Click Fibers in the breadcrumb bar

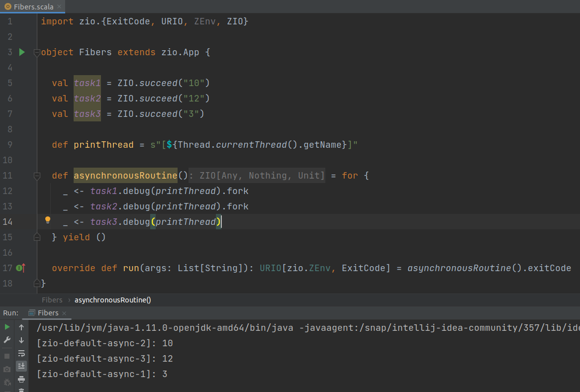(x=52, y=300)
